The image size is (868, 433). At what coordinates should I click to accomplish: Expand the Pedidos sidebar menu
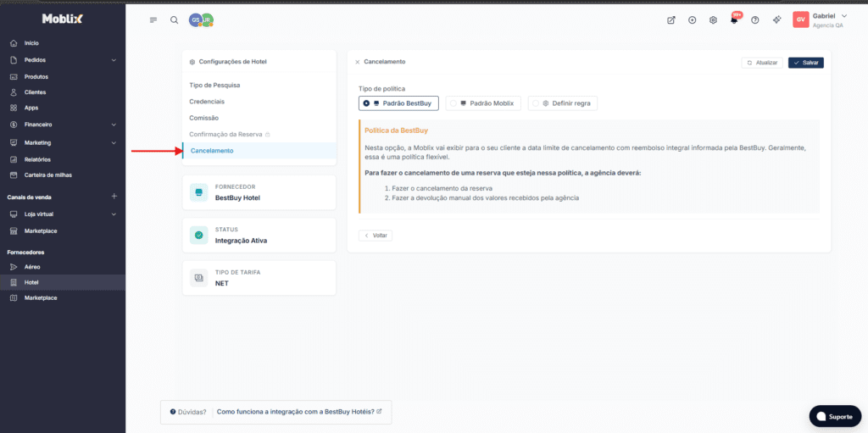[x=114, y=60]
